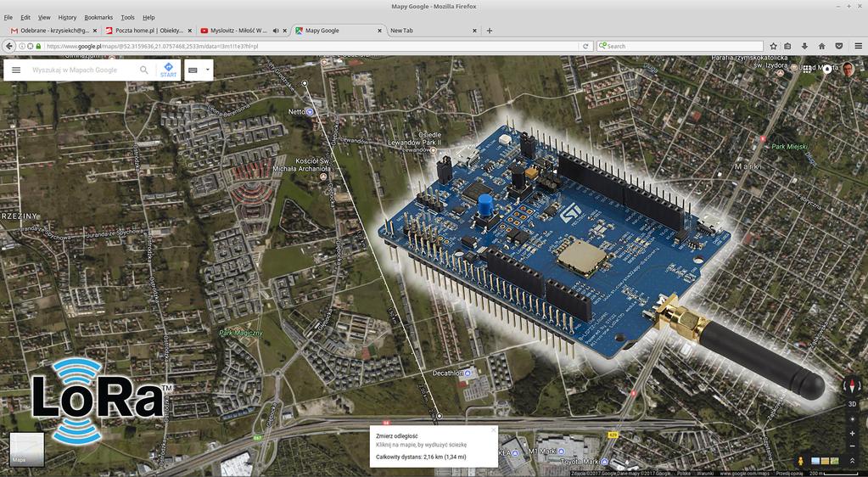
Task: Open the Google apps grid icon
Action: click(x=807, y=69)
